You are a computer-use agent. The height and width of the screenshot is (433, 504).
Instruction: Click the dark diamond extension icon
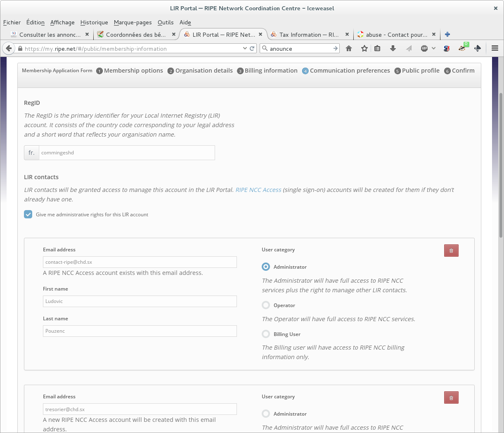tap(478, 48)
